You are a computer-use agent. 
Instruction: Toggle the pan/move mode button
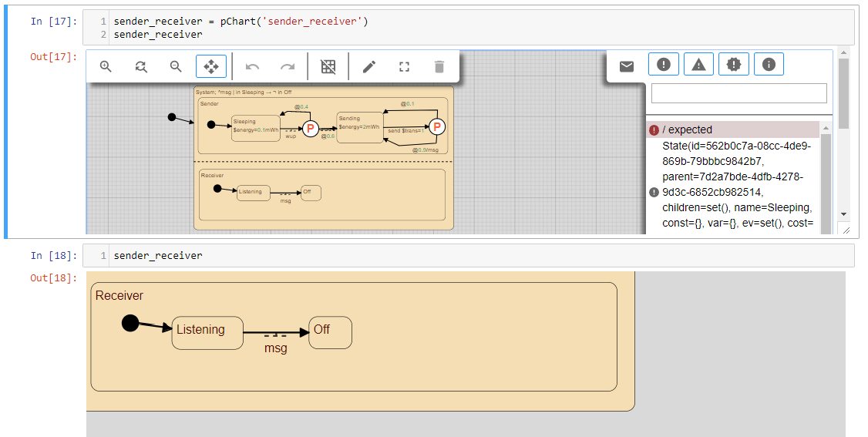click(x=211, y=67)
